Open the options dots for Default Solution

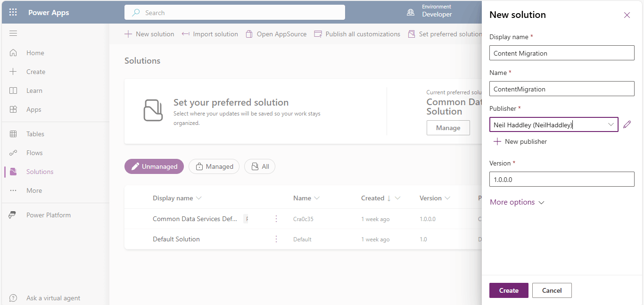276,239
